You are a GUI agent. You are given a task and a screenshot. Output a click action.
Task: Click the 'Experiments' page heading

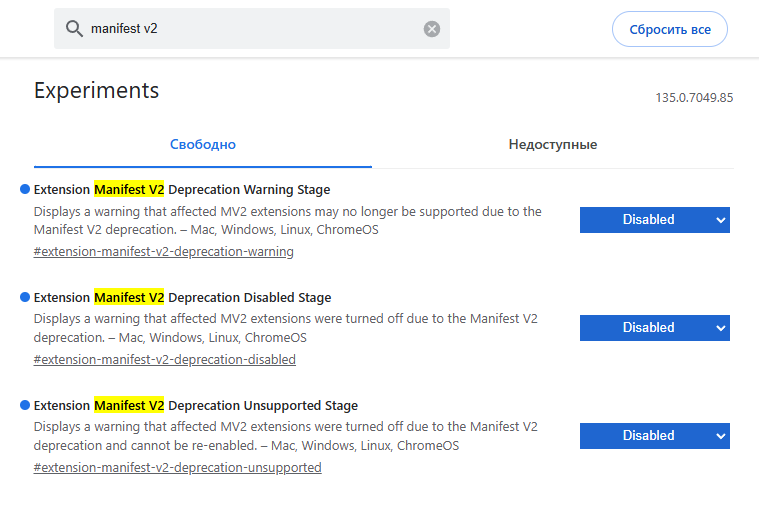coord(97,90)
